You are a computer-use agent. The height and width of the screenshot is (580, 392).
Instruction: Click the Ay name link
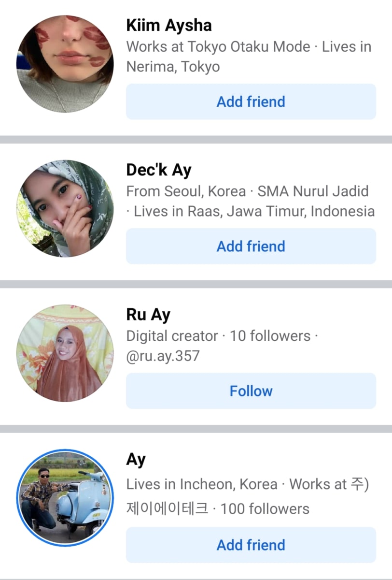click(136, 460)
